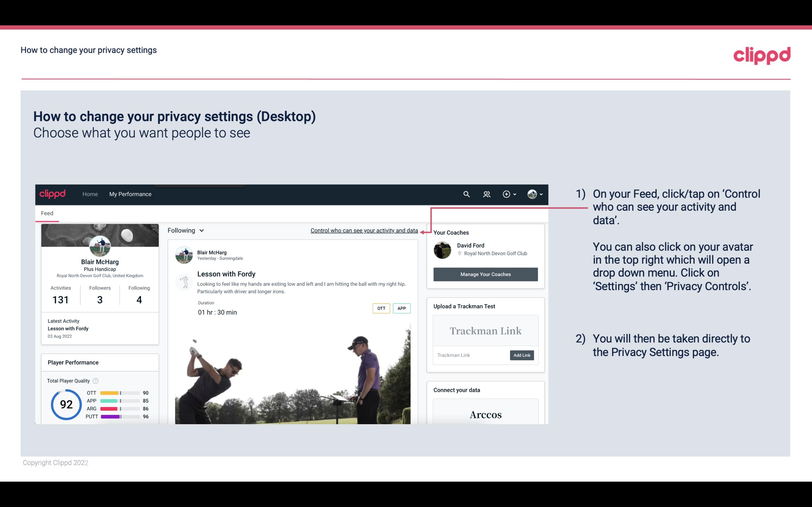This screenshot has width=812, height=507.
Task: Click Control who can see activity
Action: pyautogui.click(x=365, y=230)
